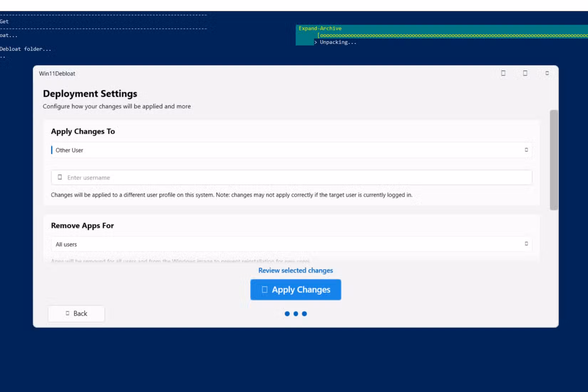Image resolution: width=588 pixels, height=392 pixels.
Task: Select the middle page indicator dot
Action: pyautogui.click(x=296, y=314)
